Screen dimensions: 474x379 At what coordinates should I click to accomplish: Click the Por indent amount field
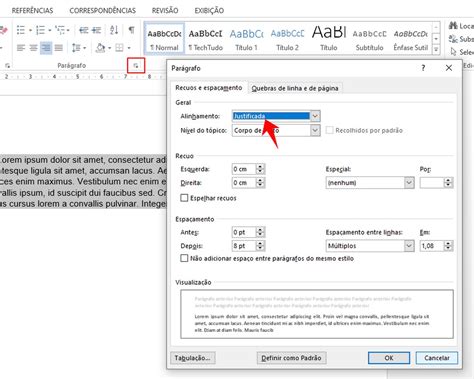pyautogui.click(x=432, y=183)
